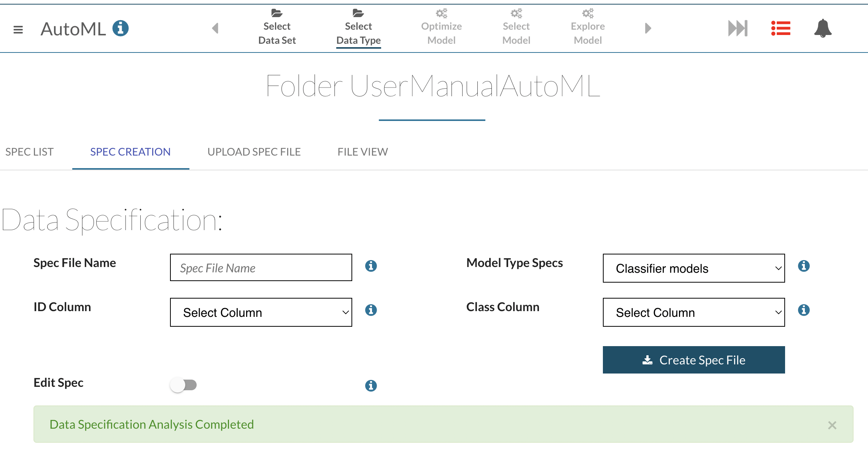Open the red list icon
868x461 pixels.
(781, 28)
